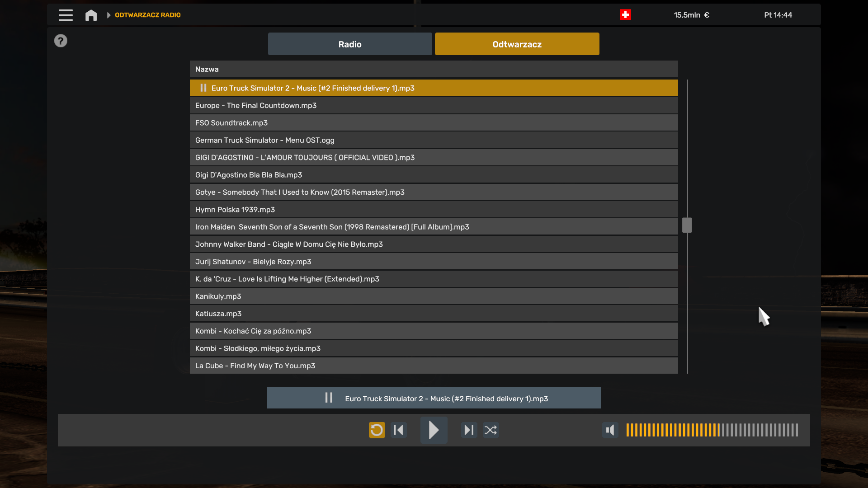The image size is (868, 488).
Task: Toggle shuffle playback mode
Action: pos(491,430)
